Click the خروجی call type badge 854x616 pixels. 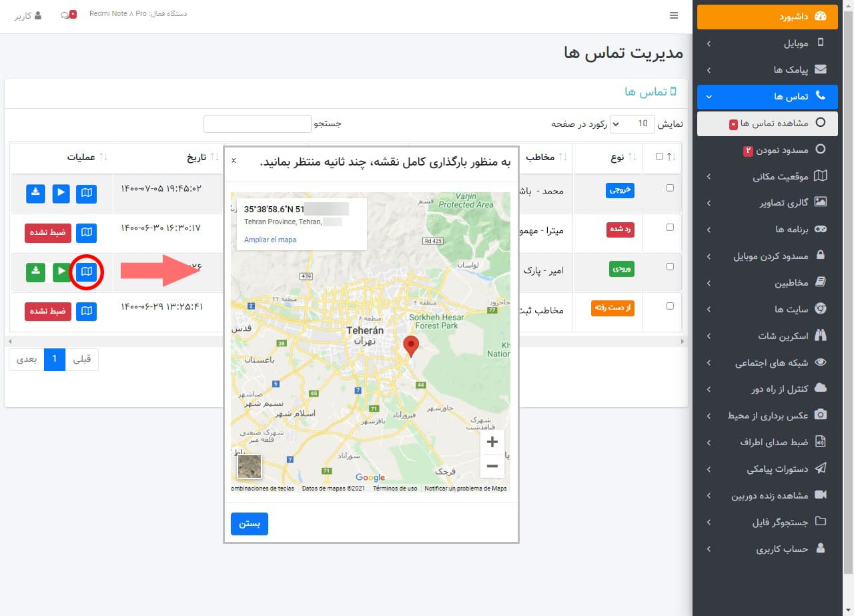tap(620, 190)
